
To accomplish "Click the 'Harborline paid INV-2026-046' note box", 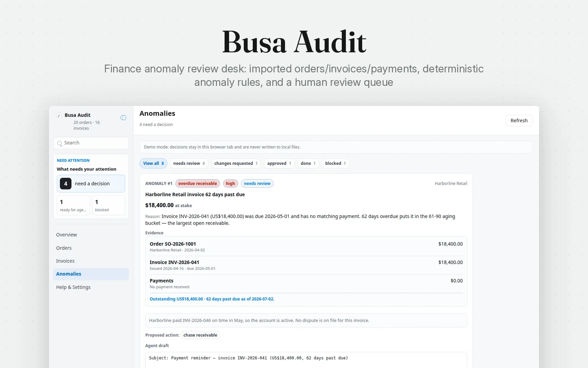I will point(306,321).
